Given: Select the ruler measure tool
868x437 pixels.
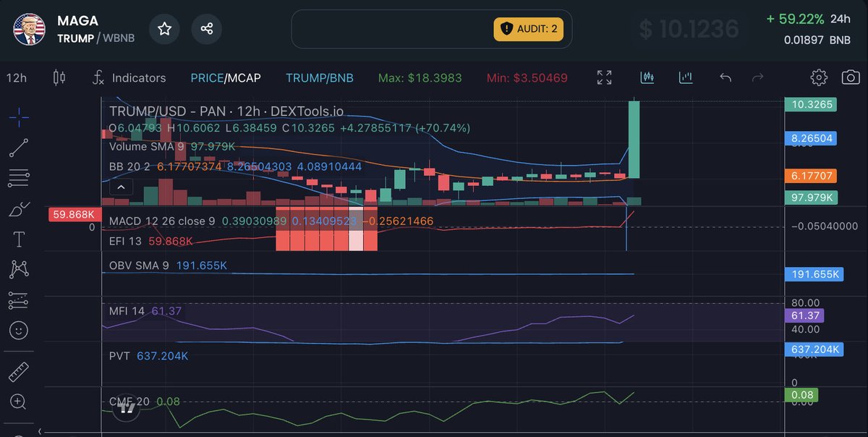Looking at the screenshot, I should (19, 373).
